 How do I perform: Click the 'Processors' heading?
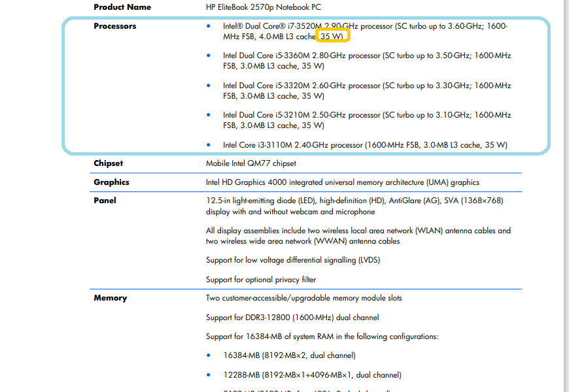point(115,26)
